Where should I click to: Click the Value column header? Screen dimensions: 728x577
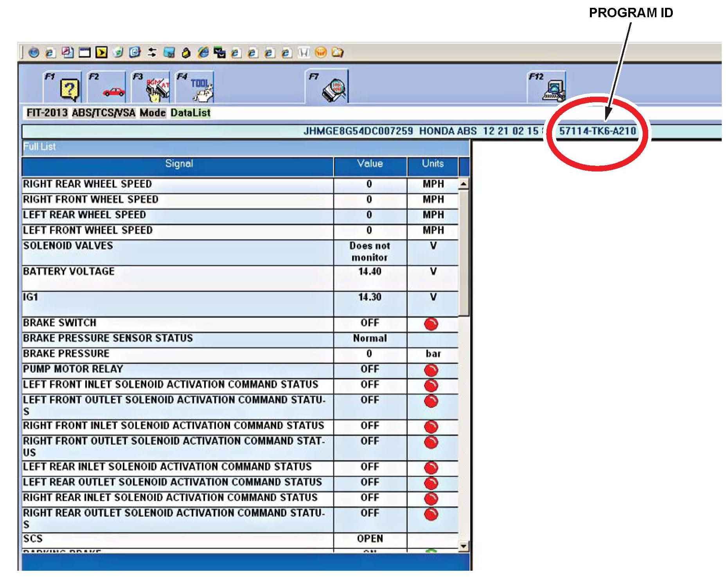click(370, 164)
